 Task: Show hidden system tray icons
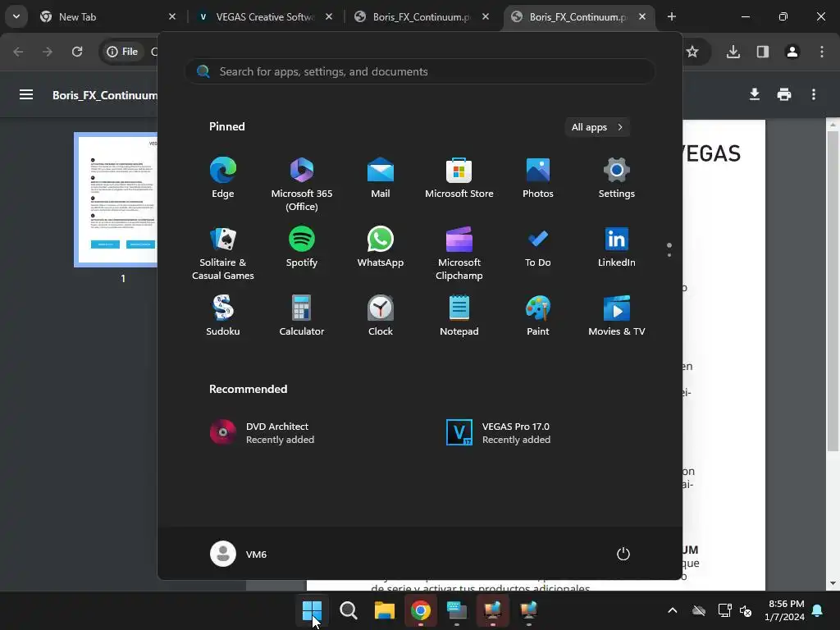click(x=673, y=610)
